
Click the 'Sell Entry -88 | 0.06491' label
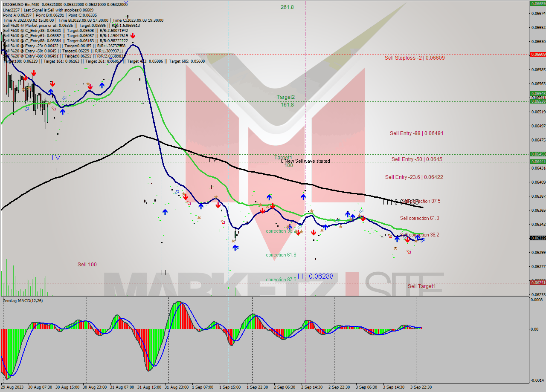pos(416,133)
